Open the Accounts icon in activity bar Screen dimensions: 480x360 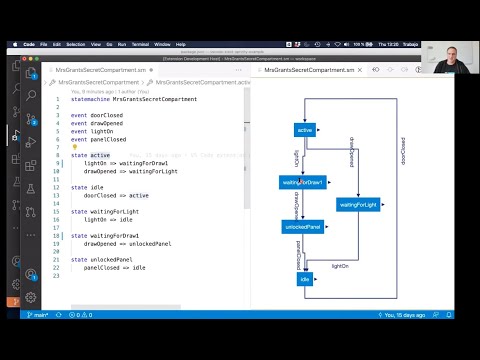(x=31, y=275)
